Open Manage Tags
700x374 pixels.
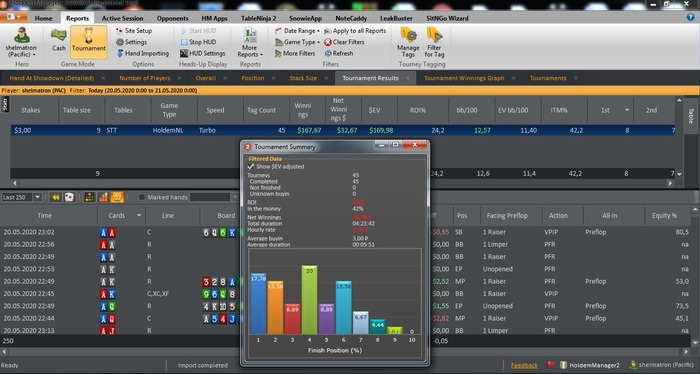pos(408,42)
